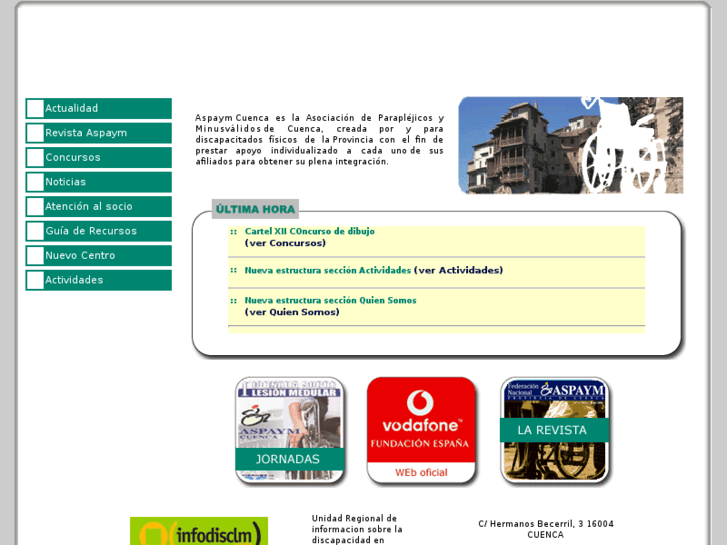Click the white square beside Concursos
The image size is (727, 545).
35,157
